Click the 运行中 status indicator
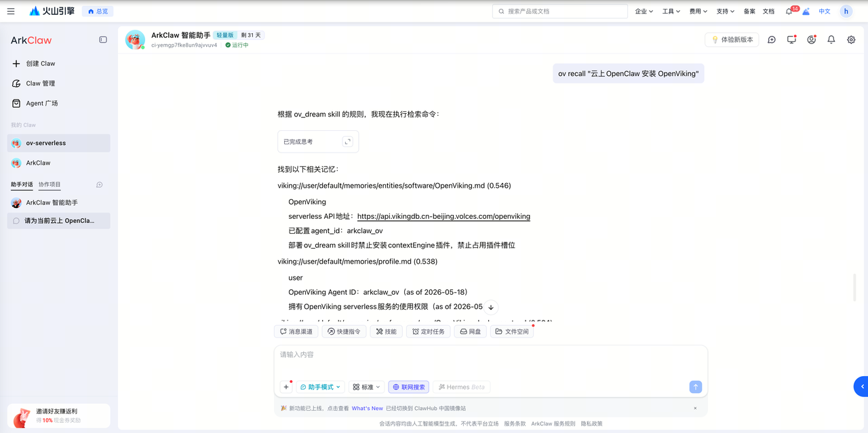The height and width of the screenshot is (433, 868). 237,45
